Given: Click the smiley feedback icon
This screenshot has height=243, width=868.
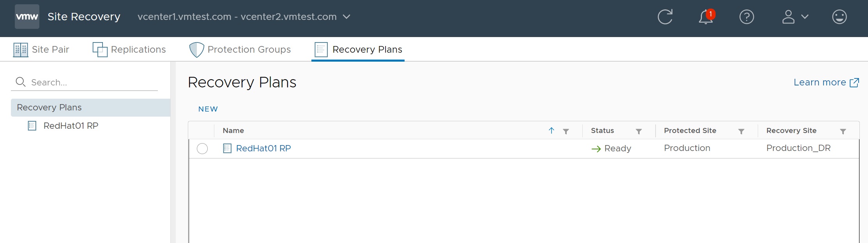Looking at the screenshot, I should tap(839, 17).
